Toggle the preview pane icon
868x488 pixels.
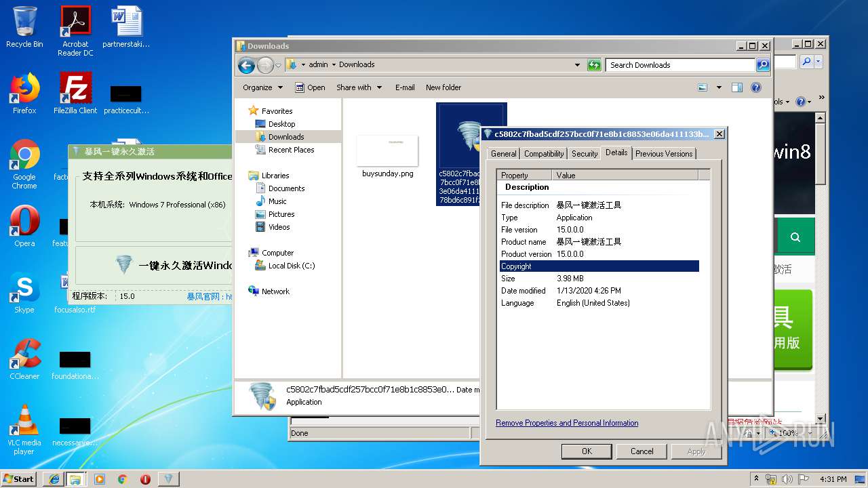[x=737, y=87]
